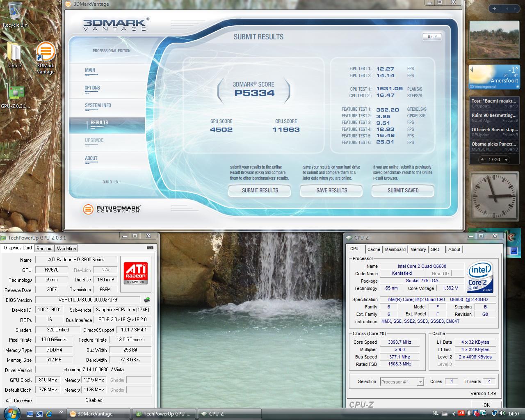Click Futuremark Corporation logo
Screen dimensions: 525x420
(x=112, y=209)
